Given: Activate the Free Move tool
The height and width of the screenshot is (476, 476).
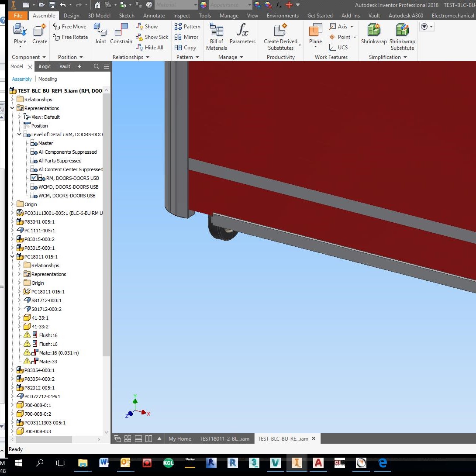Looking at the screenshot, I should [x=70, y=26].
